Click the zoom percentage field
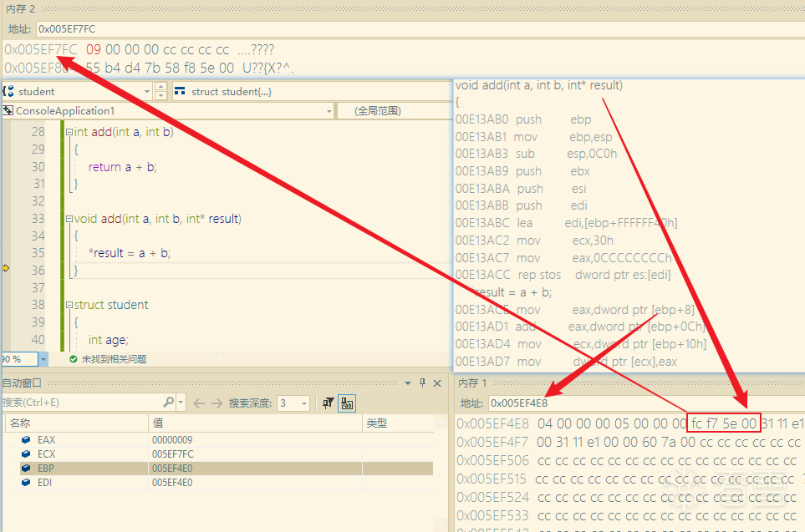Image resolution: width=805 pixels, height=532 pixels. pos(19,359)
